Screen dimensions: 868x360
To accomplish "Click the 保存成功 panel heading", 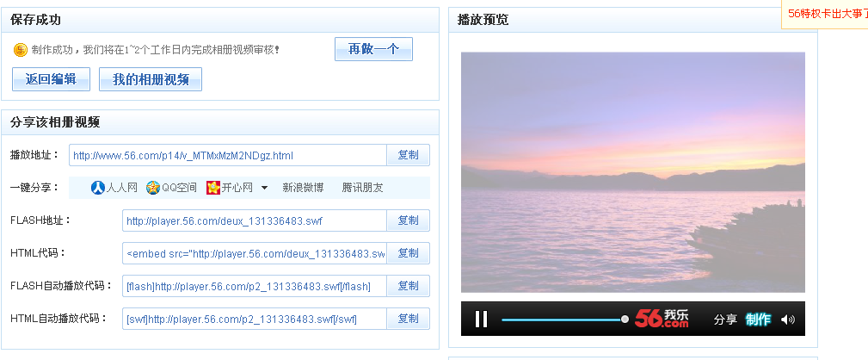I will 35,20.
